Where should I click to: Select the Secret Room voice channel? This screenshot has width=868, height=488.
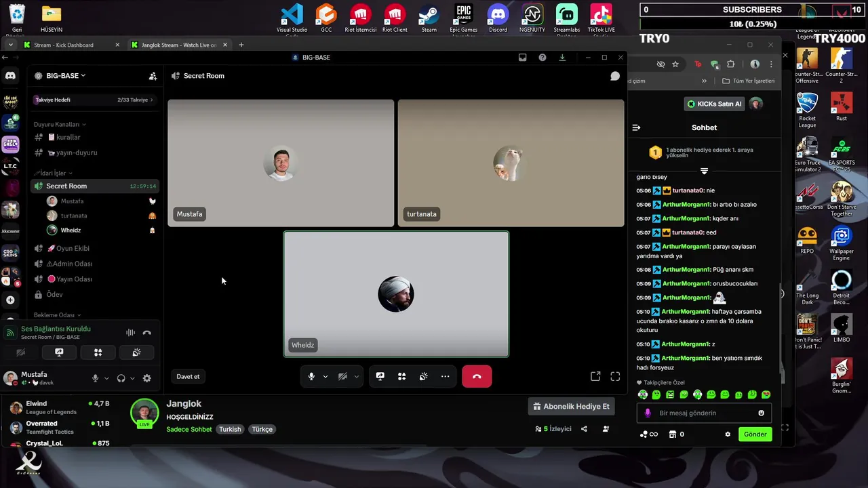click(x=94, y=186)
